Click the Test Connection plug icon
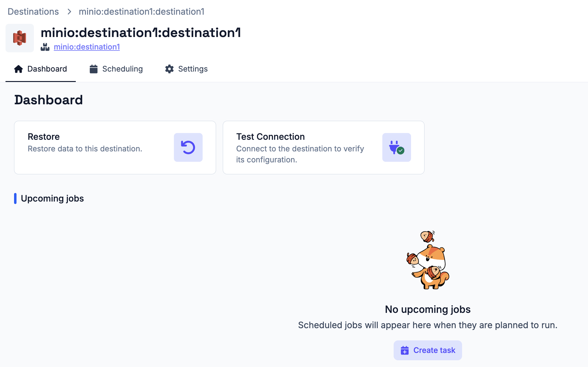This screenshot has width=588, height=367. pyautogui.click(x=396, y=147)
